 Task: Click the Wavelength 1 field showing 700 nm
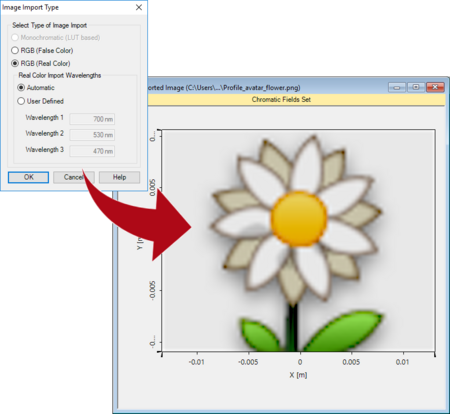(92, 119)
